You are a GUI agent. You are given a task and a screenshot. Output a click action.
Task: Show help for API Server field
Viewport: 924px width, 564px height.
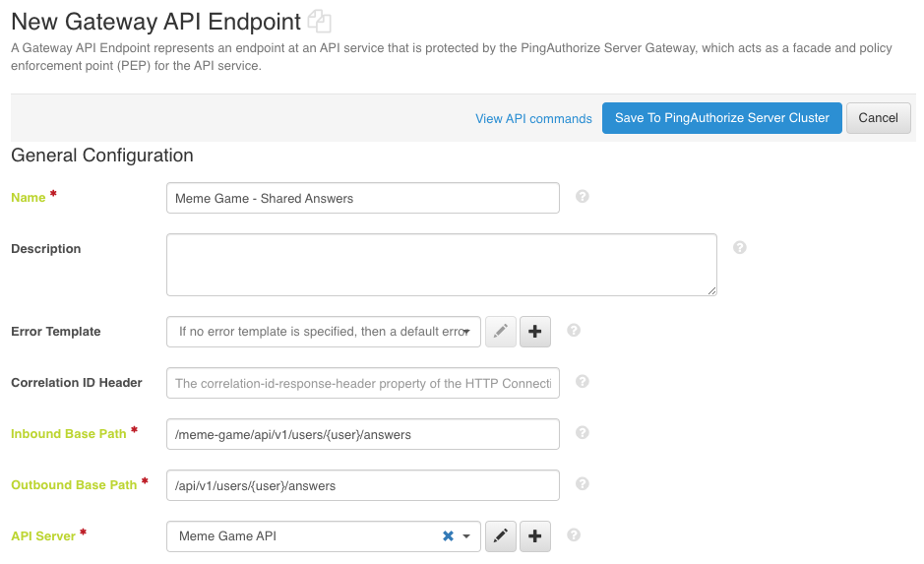pos(574,535)
